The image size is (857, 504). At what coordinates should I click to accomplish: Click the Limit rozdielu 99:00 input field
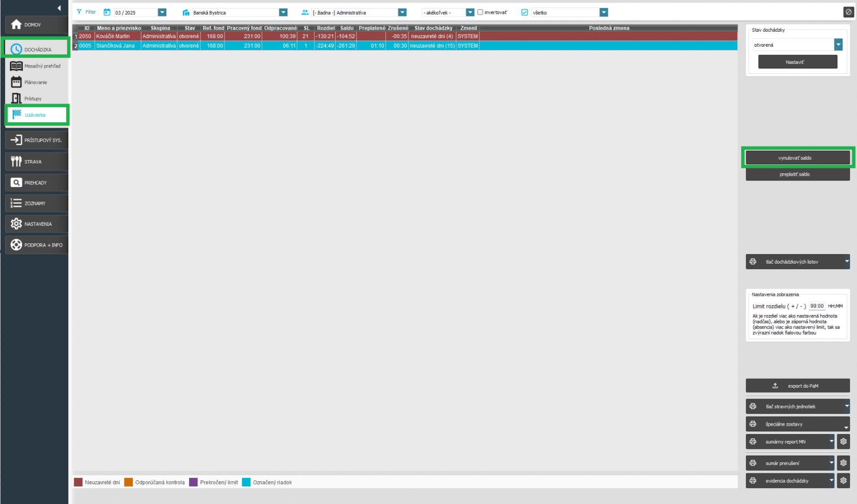(816, 306)
